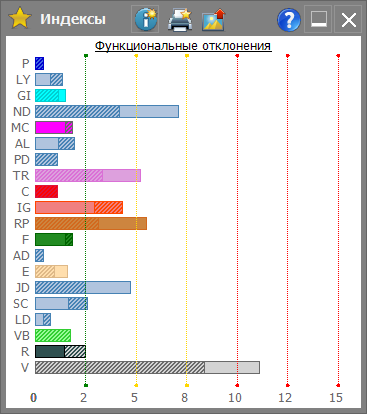Click axis value 12
367x414 pixels.
click(285, 398)
